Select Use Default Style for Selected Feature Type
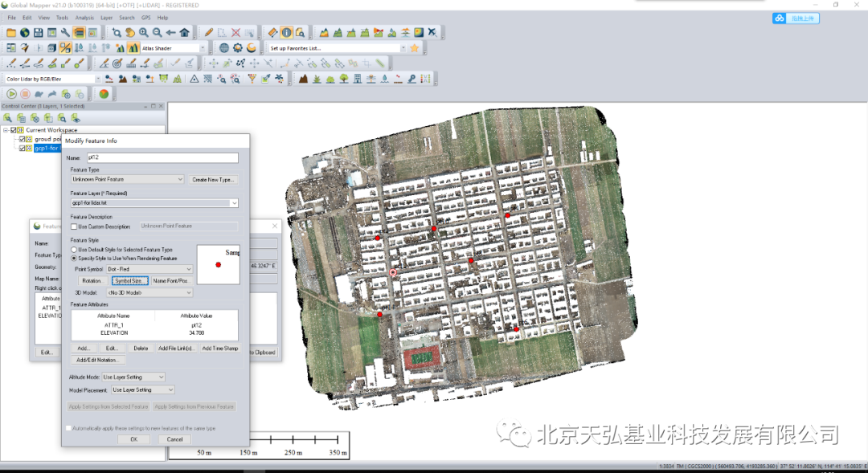 (x=75, y=250)
